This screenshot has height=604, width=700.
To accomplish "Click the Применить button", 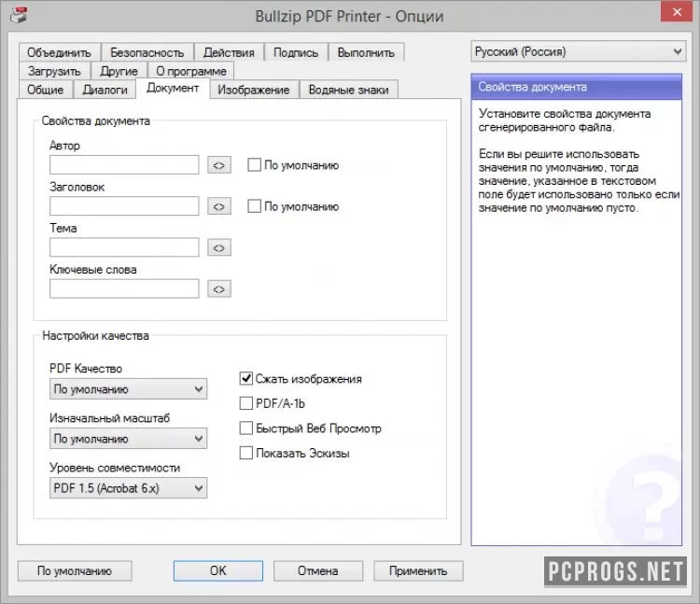I will tap(418, 571).
